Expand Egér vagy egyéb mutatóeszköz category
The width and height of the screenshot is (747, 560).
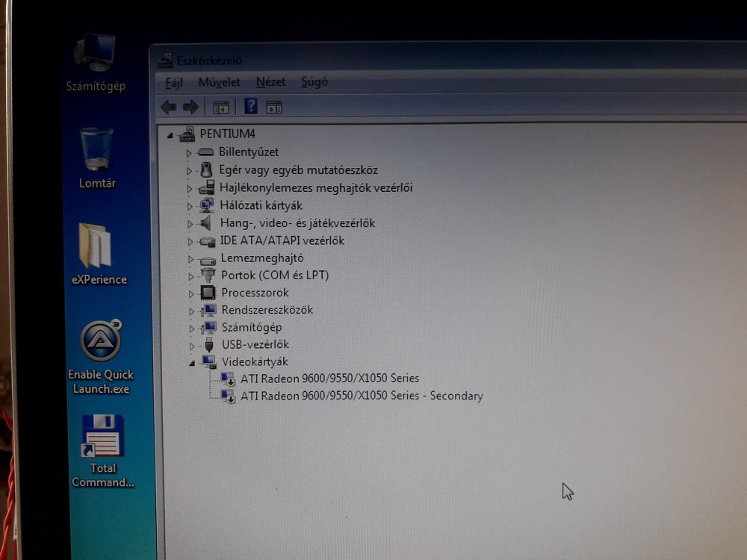click(x=189, y=170)
